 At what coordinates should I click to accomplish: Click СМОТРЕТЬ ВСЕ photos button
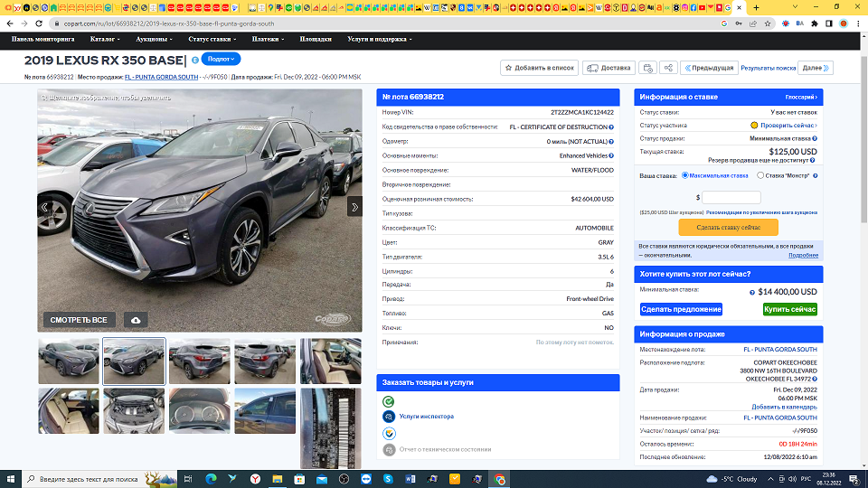pyautogui.click(x=80, y=320)
